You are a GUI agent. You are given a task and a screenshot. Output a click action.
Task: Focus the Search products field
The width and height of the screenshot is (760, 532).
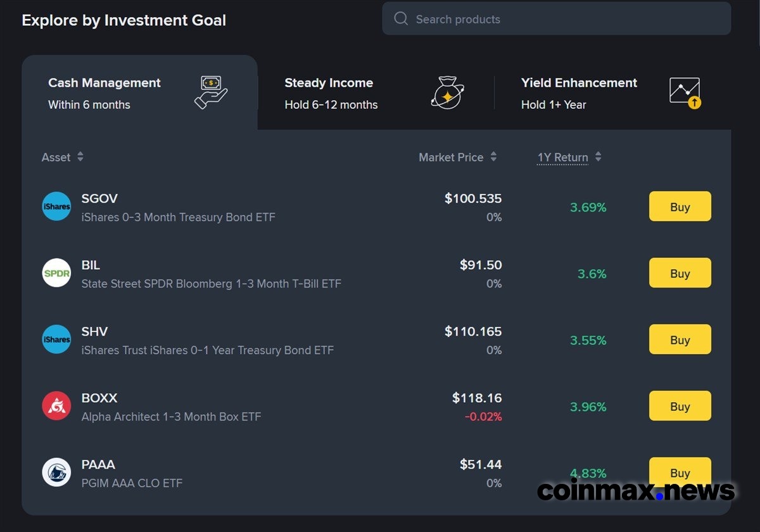[x=557, y=18]
